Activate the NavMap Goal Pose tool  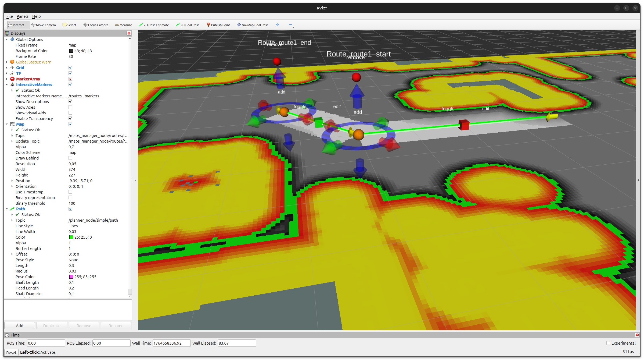[253, 25]
